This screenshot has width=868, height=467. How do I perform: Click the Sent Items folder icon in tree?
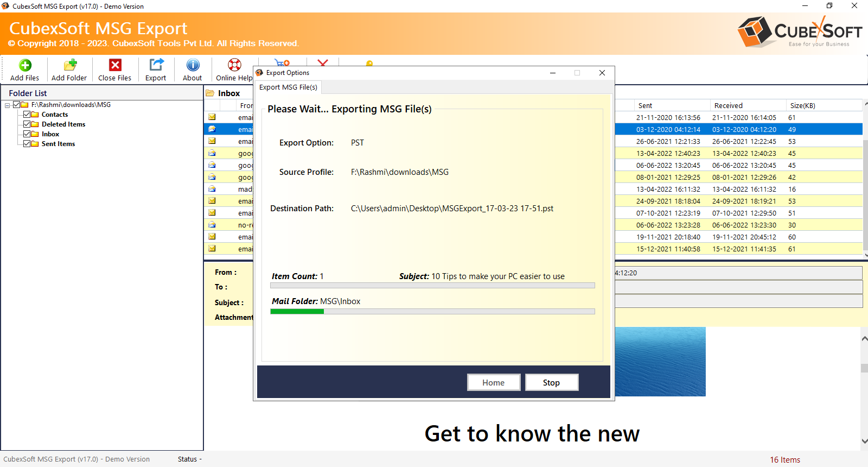pos(35,144)
